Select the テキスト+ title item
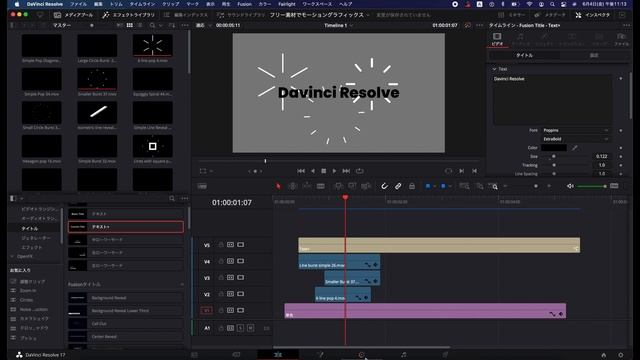The image size is (640, 360). pyautogui.click(x=126, y=227)
